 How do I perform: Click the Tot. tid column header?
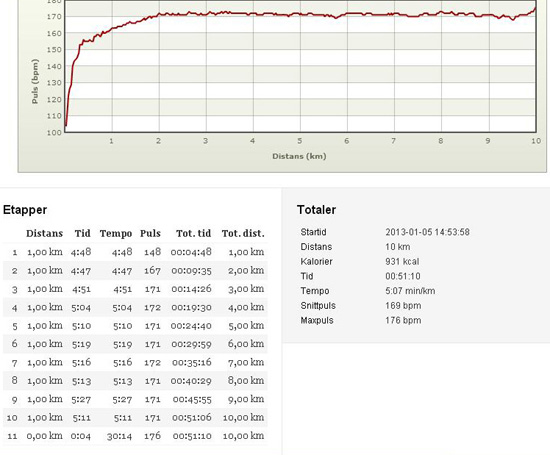pos(193,234)
